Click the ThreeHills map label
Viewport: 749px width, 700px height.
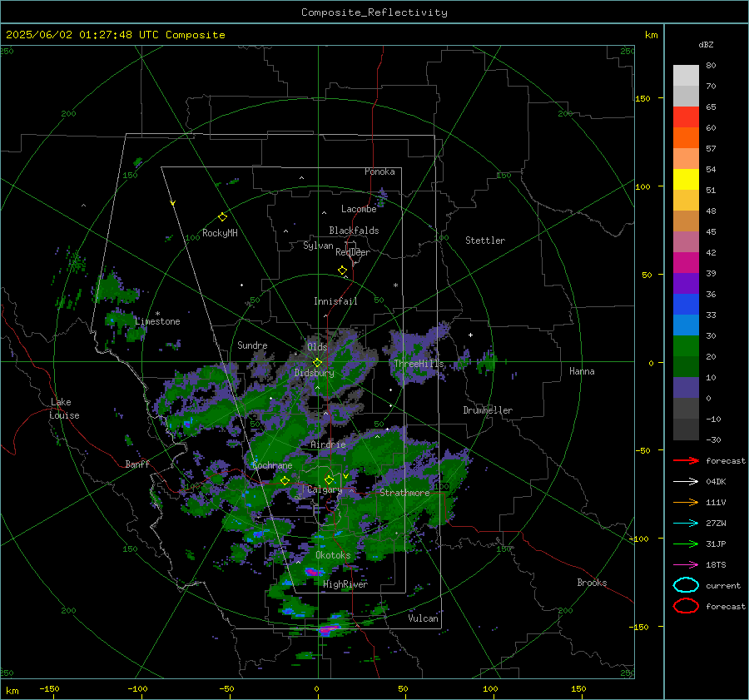pos(419,364)
